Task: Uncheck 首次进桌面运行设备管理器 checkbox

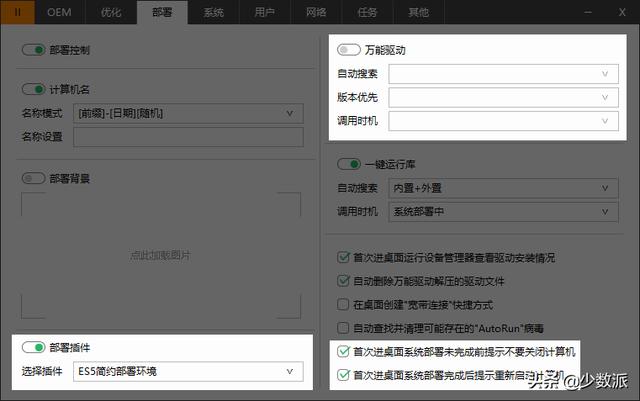Action: click(x=343, y=257)
